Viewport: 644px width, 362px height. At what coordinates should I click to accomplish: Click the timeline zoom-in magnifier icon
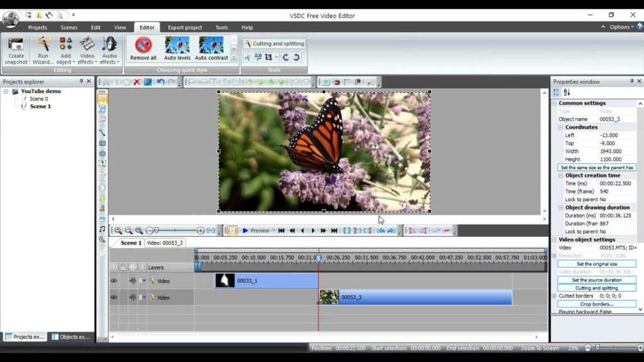click(x=117, y=230)
